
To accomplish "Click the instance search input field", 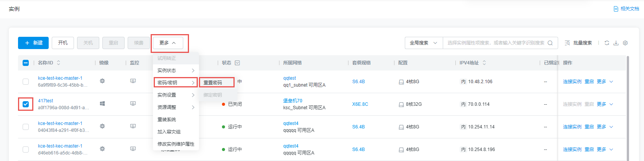I will (x=496, y=43).
